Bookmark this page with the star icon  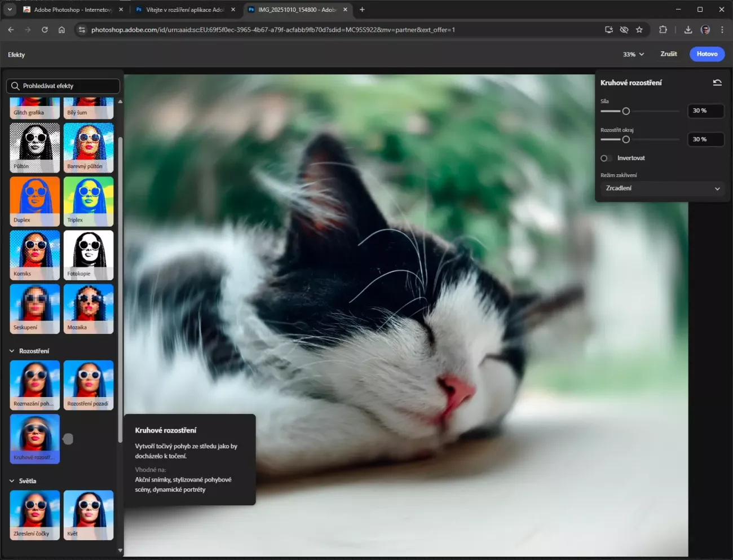coord(639,30)
